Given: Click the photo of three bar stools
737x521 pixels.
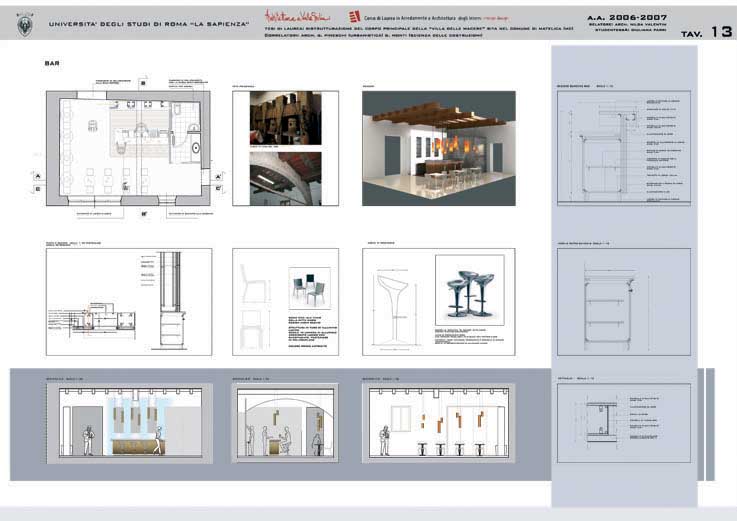Looking at the screenshot, I should [x=471, y=291].
